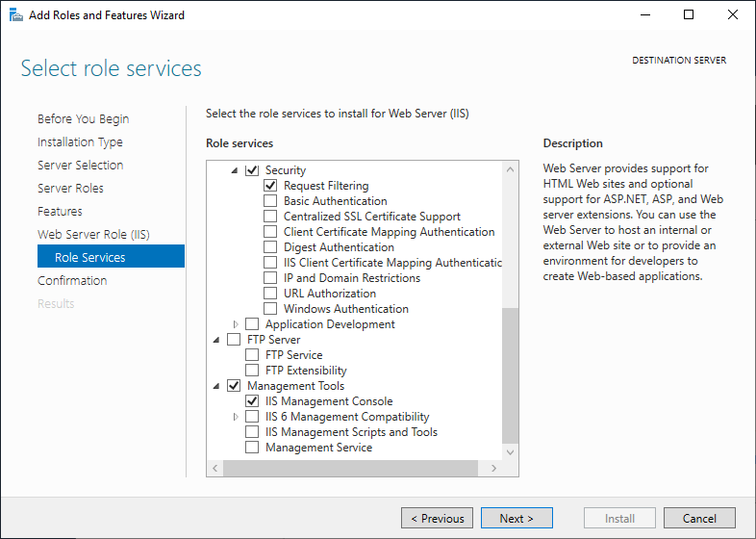Tick the FTP Service checkbox
Screen dimensions: 756x539
pos(252,355)
